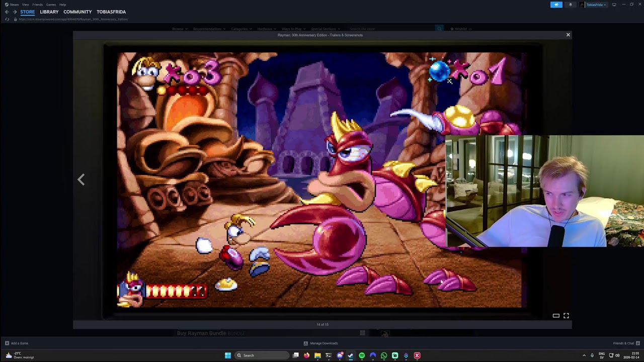Expand the TobiasFrida account dropdown

(593, 5)
